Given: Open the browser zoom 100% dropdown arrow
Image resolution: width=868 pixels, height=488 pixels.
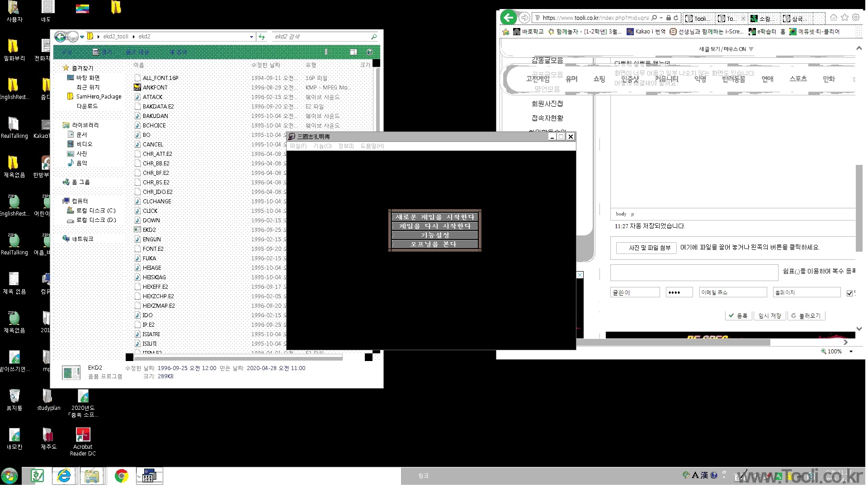Looking at the screenshot, I should point(851,351).
